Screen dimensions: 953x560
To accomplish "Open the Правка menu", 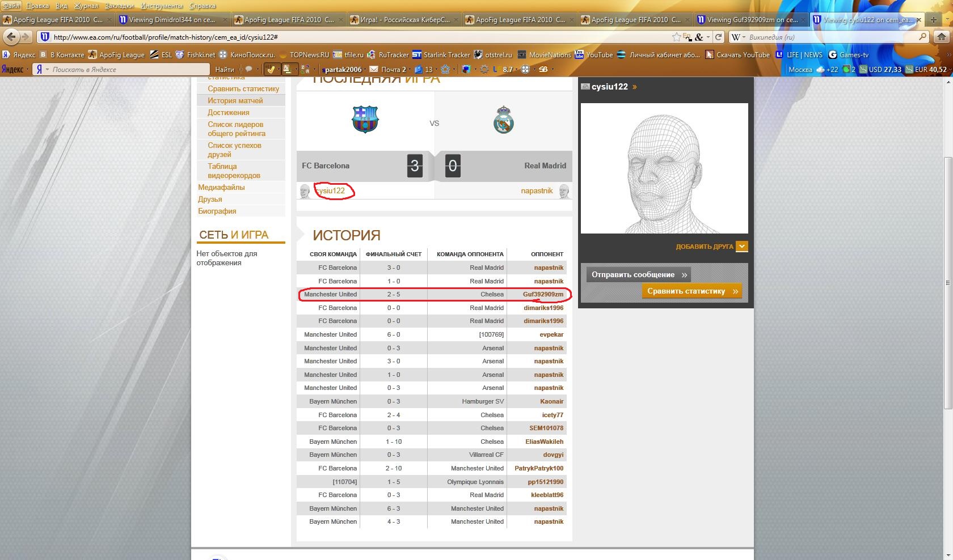I will [37, 6].
